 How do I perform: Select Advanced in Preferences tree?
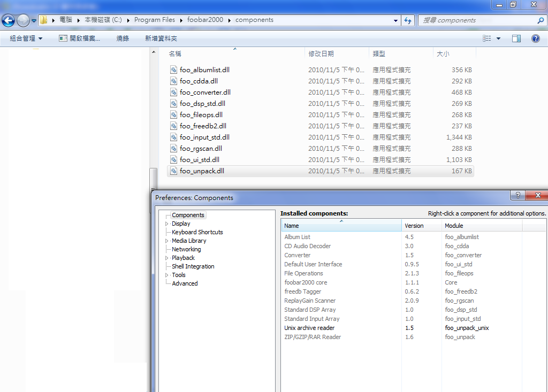(185, 283)
